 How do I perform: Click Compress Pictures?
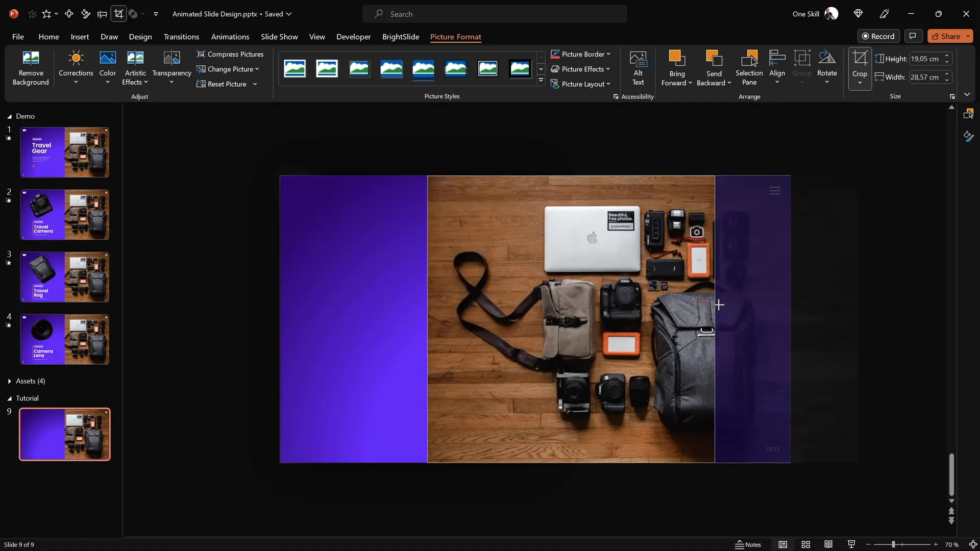coord(230,54)
